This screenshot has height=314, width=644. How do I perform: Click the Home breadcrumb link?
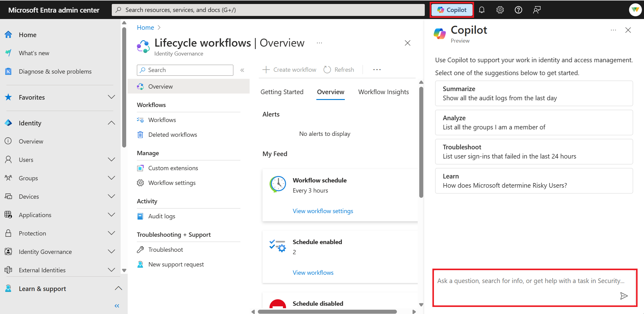[x=145, y=28]
